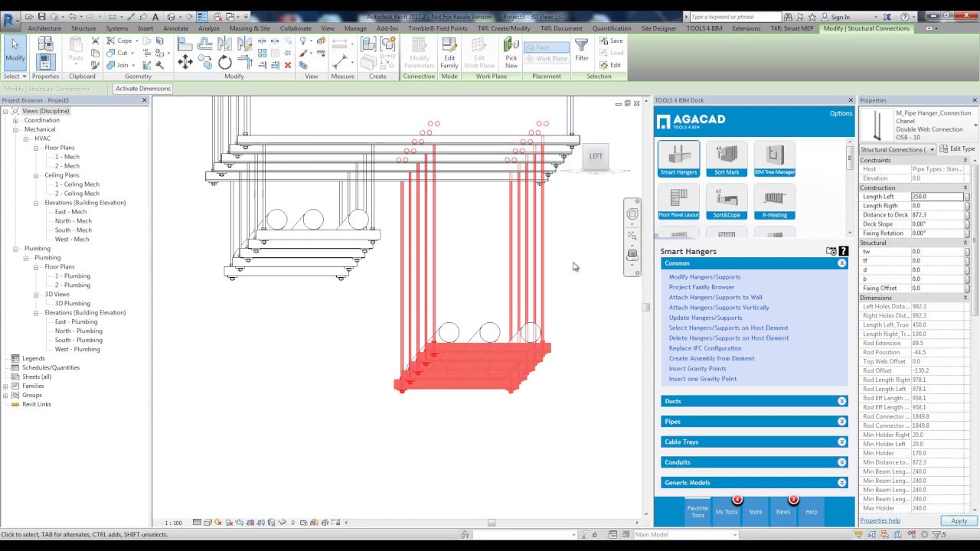Open Sort Mark tool tile
This screenshot has width=980, height=551.
click(727, 159)
